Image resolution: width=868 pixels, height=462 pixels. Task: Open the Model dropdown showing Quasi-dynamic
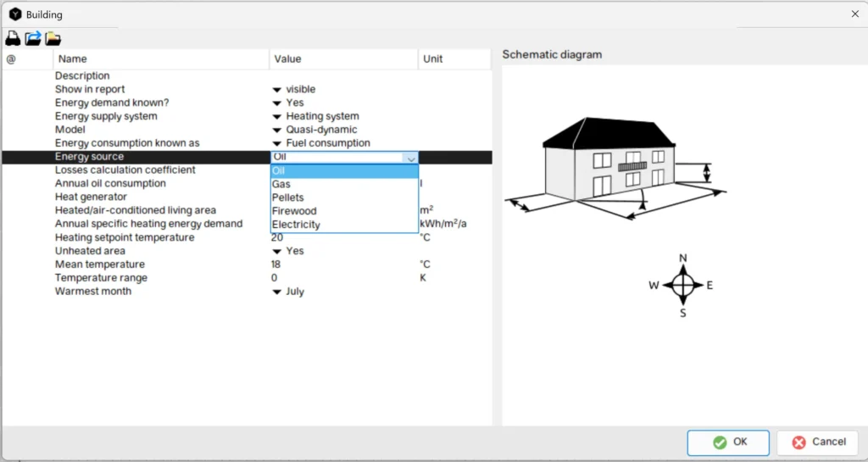pos(277,130)
